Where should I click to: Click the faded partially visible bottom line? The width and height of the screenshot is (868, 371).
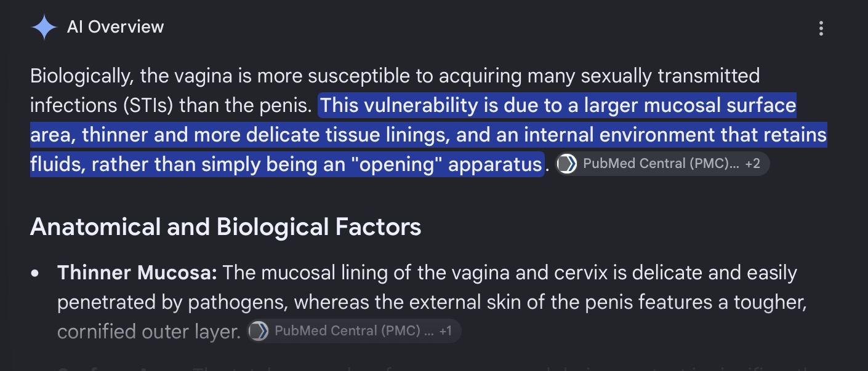431,367
